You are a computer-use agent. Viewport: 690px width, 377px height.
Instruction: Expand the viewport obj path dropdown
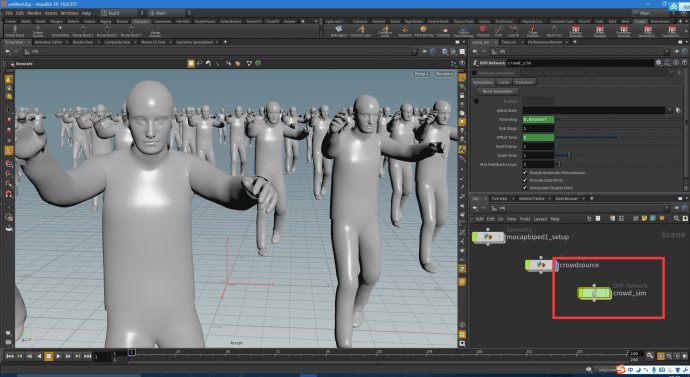(414, 51)
